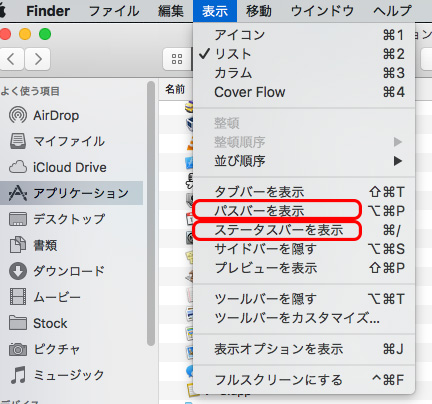Select アイコン view option

pyautogui.click(x=304, y=35)
